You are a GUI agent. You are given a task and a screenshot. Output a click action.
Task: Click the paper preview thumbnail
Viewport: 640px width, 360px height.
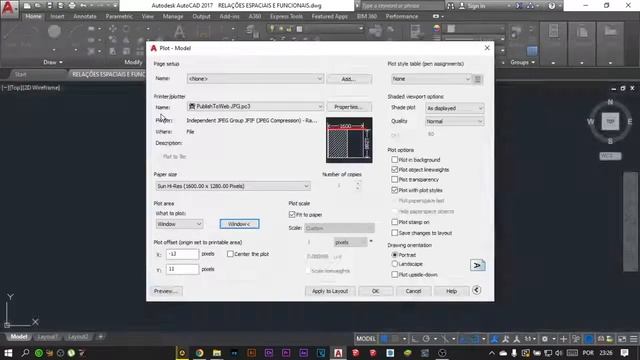349,140
